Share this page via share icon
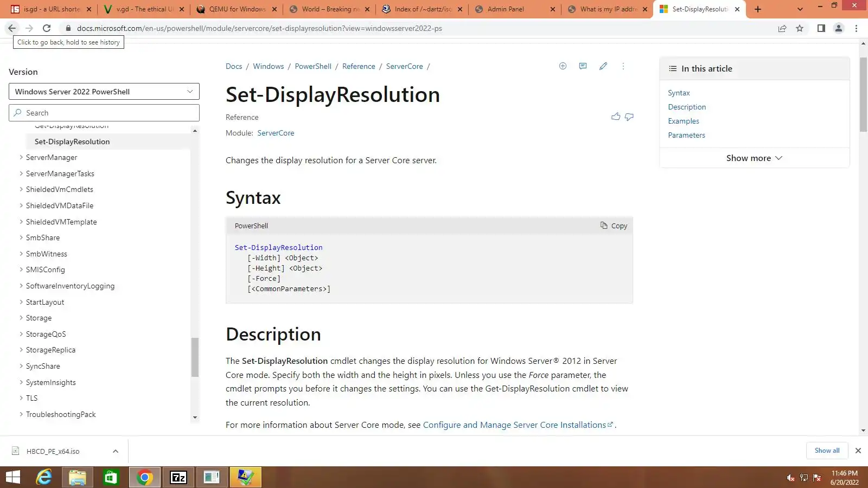This screenshot has width=868, height=488. tap(782, 28)
